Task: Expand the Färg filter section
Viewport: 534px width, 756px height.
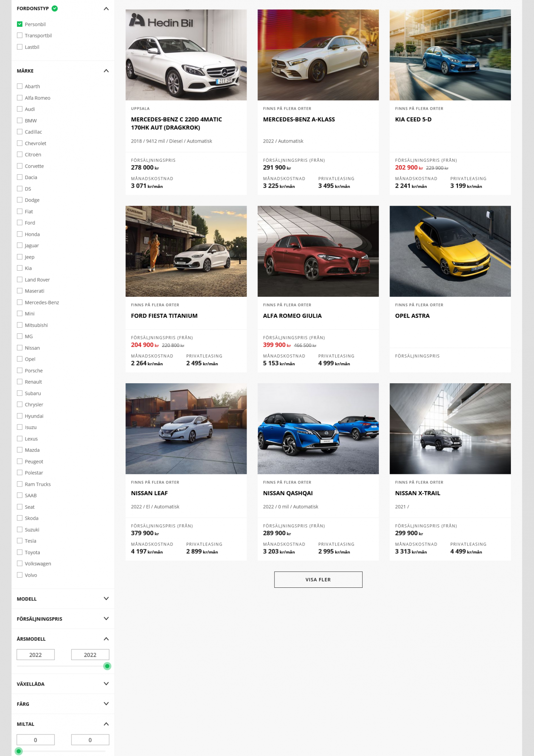Action: pos(106,704)
